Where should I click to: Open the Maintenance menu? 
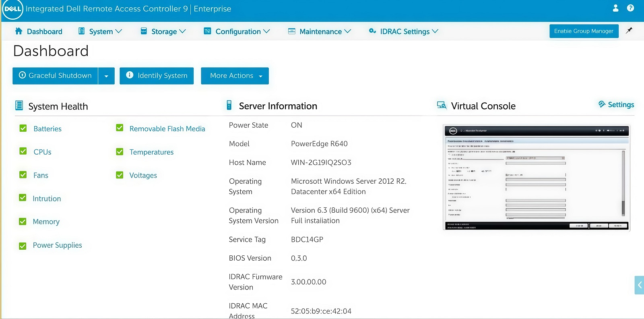point(320,31)
